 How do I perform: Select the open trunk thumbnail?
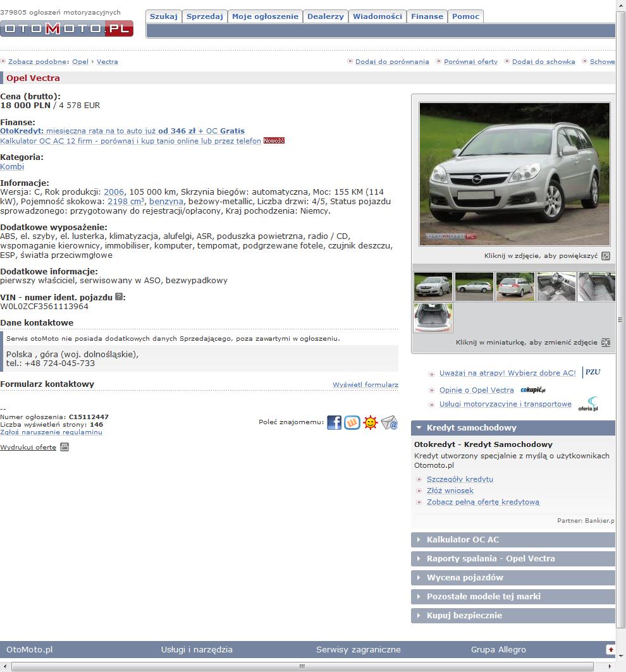433,317
